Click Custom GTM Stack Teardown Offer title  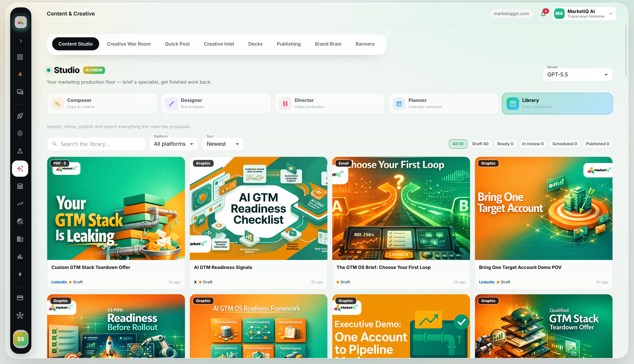[91, 267]
